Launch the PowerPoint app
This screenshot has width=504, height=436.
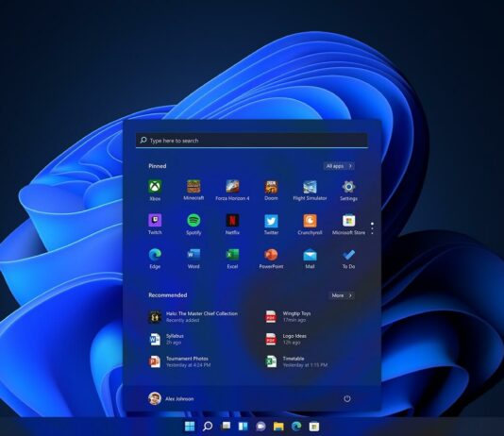click(x=271, y=259)
